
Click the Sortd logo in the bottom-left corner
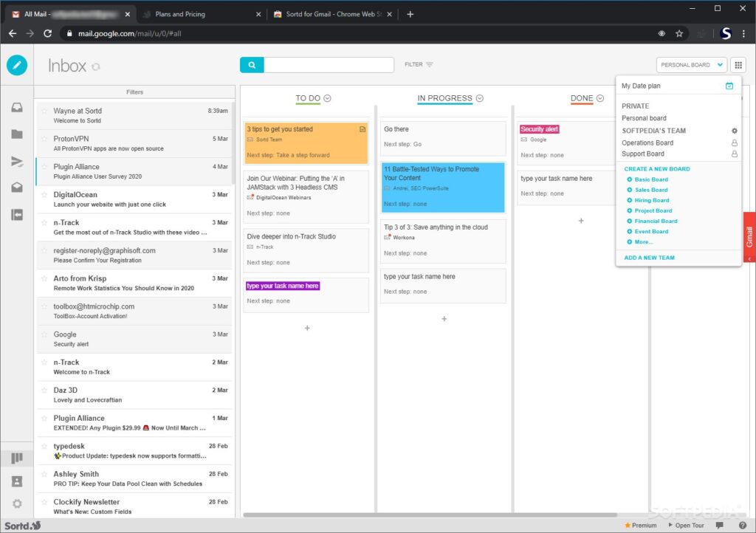[x=23, y=526]
